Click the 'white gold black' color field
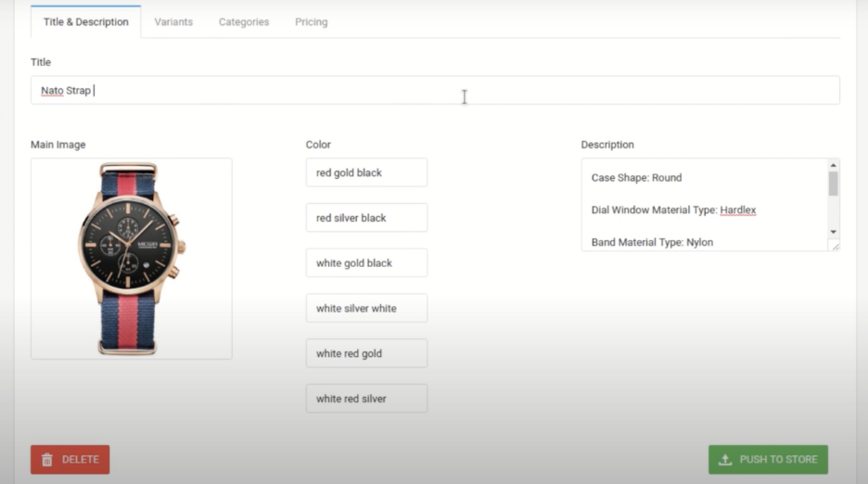 tap(366, 263)
